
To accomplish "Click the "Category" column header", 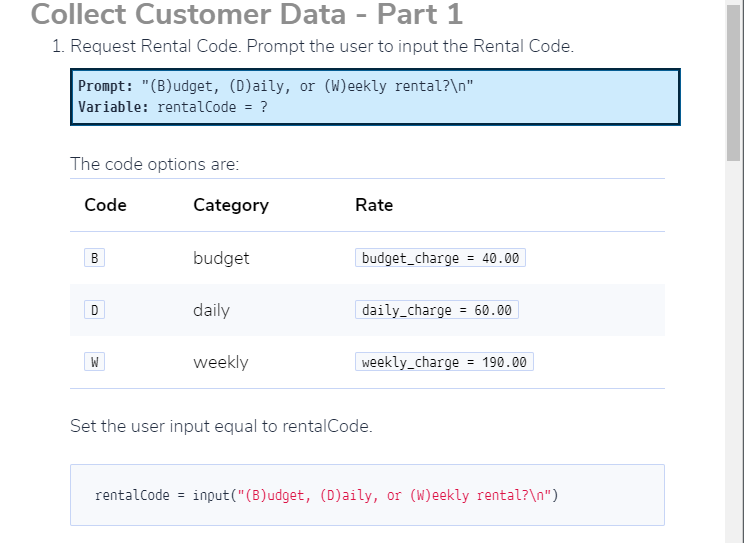I will (x=231, y=205).
